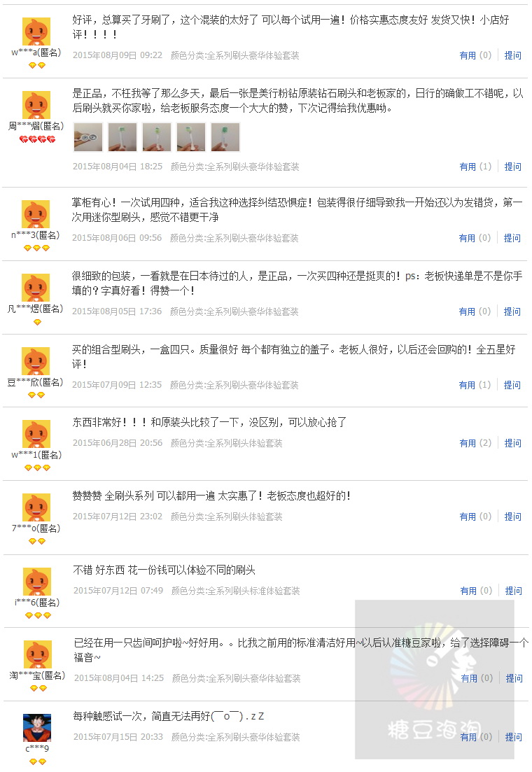Click 提问 on 豆***欣 review
Image resolution: width=532 pixels, height=772 pixels.
click(x=512, y=385)
